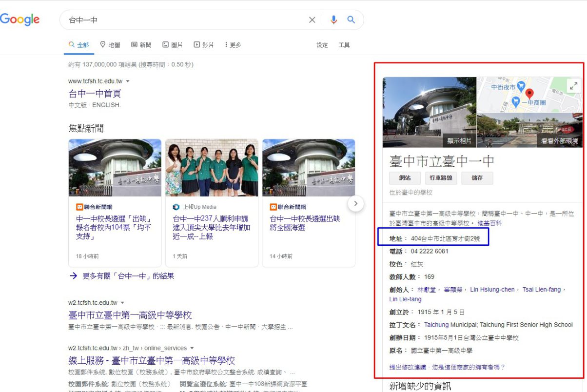Open the 上報Up Media source icon
This screenshot has height=392, width=587.
coord(176,207)
